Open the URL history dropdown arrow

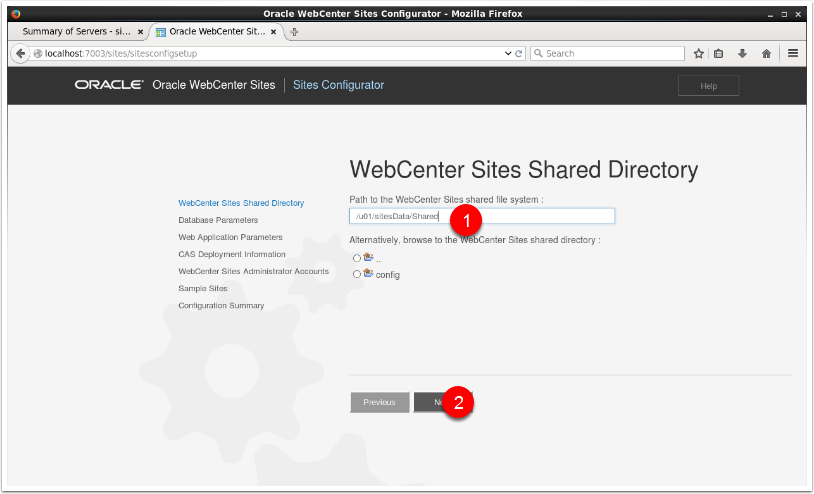coord(507,53)
